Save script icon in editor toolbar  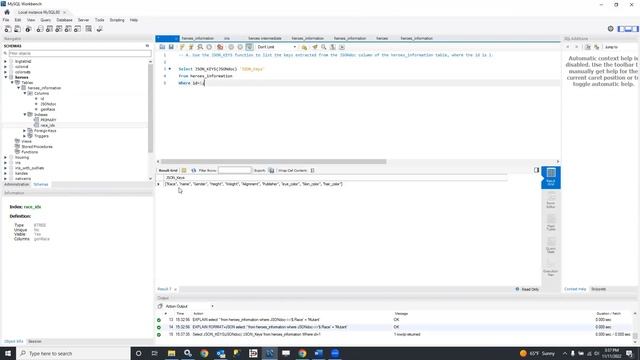click(171, 47)
